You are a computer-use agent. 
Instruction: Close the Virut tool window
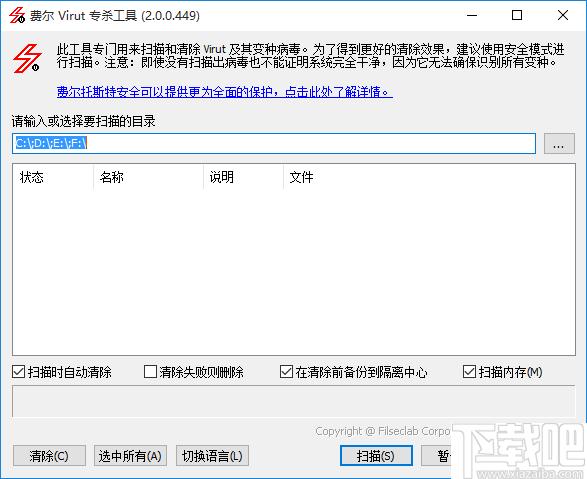(x=563, y=15)
